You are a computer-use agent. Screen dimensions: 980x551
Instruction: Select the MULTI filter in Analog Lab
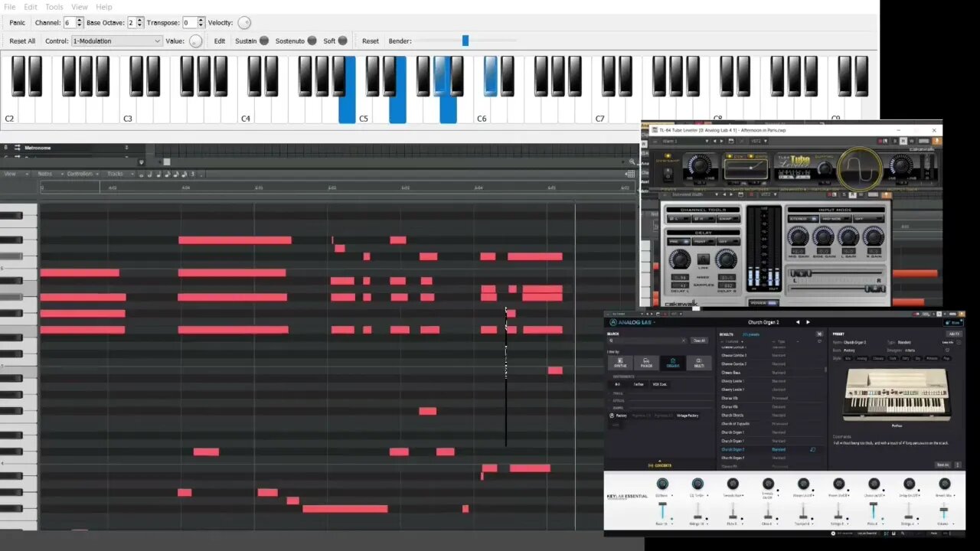[699, 364]
